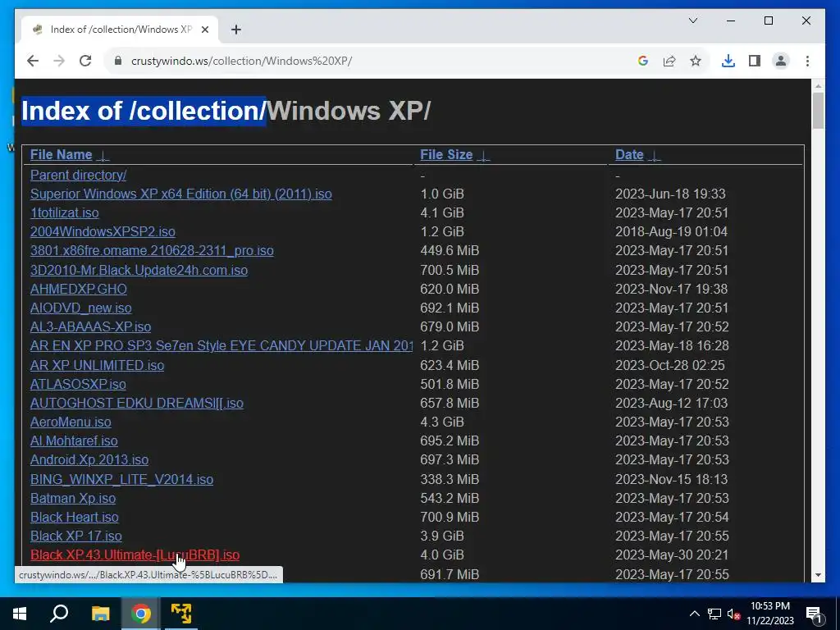Image resolution: width=840 pixels, height=630 pixels.
Task: Click muted volume tray icon
Action: (x=734, y=614)
